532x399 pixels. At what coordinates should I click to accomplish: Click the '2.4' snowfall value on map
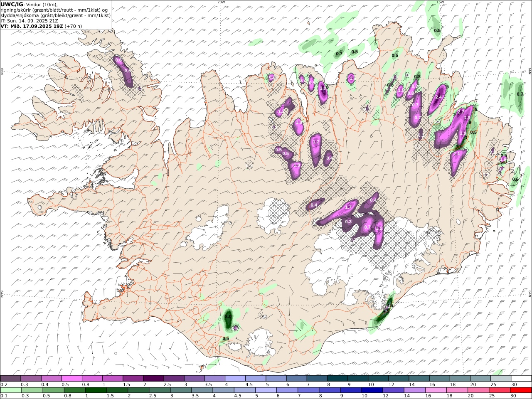(x=438, y=97)
